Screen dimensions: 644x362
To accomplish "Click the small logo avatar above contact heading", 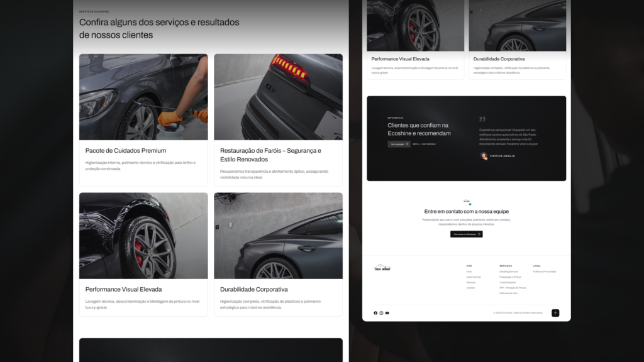I will point(467,202).
